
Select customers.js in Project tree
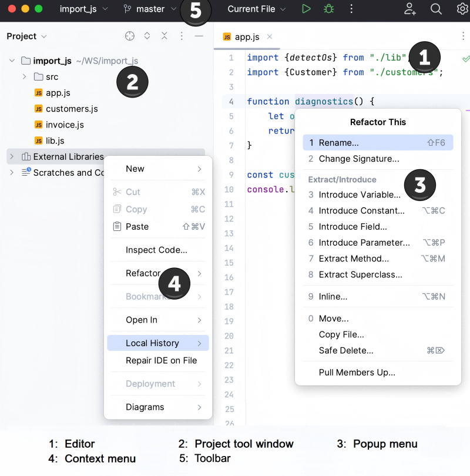(x=72, y=109)
